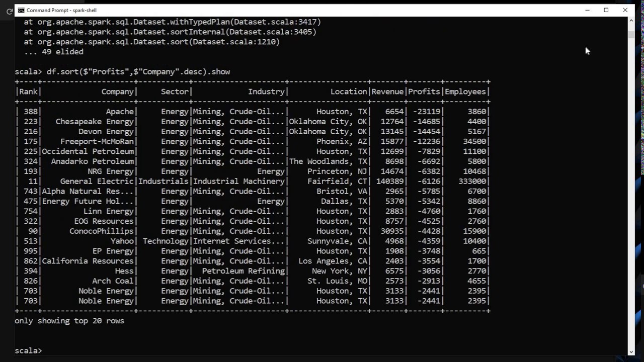Click the 'California Resources' company cell
Screen dimensions: 644x362
[x=88, y=261]
